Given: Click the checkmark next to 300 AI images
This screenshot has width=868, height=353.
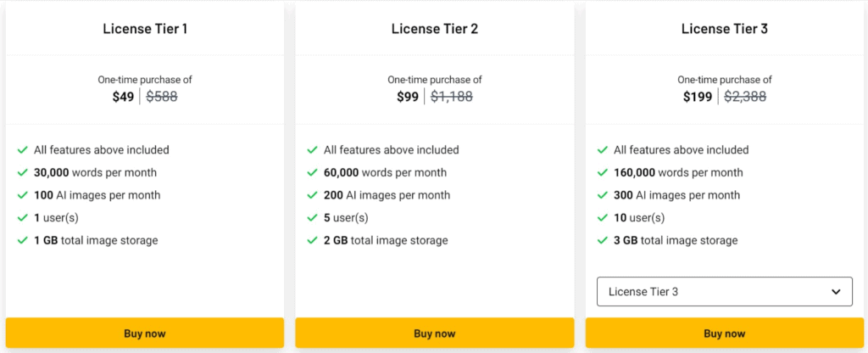Looking at the screenshot, I should click(603, 195).
